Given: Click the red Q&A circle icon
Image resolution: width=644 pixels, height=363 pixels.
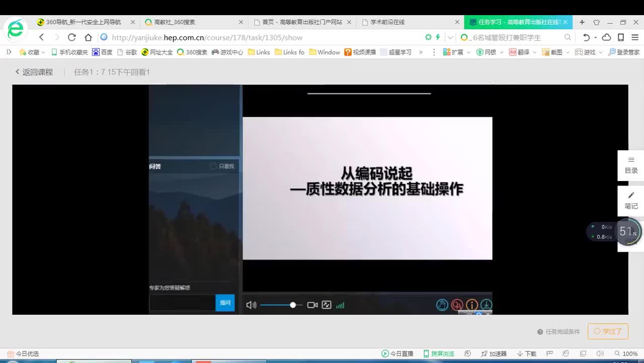Looking at the screenshot, I should (x=457, y=305).
